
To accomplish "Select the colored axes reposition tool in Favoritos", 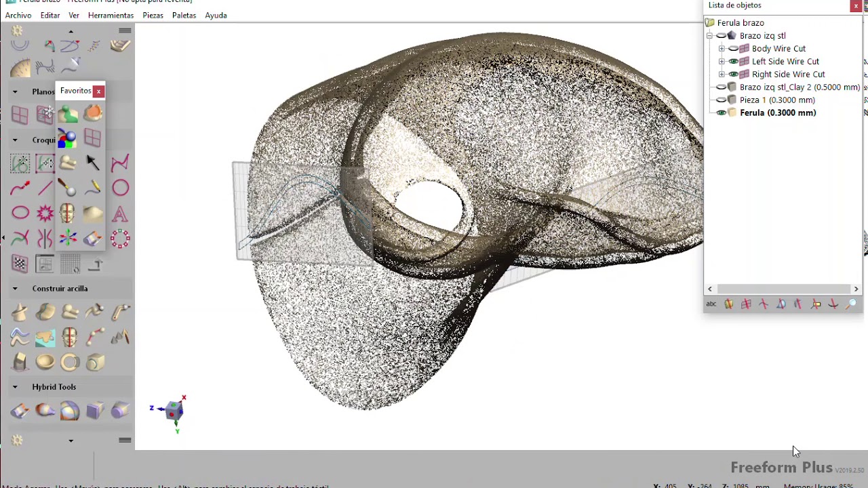I will (68, 238).
